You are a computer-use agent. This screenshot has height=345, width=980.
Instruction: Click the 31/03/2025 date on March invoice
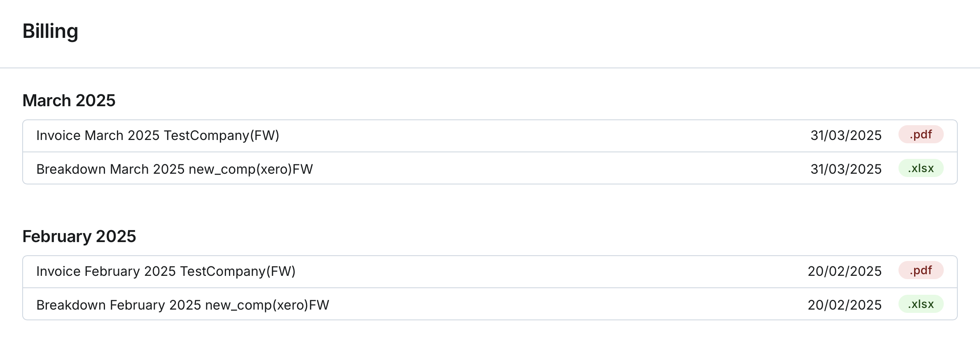pyautogui.click(x=846, y=135)
